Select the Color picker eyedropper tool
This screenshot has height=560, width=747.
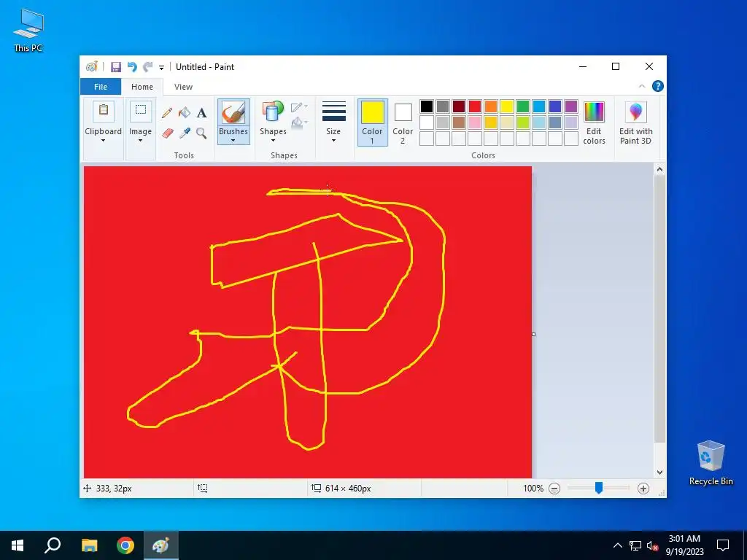pos(185,133)
